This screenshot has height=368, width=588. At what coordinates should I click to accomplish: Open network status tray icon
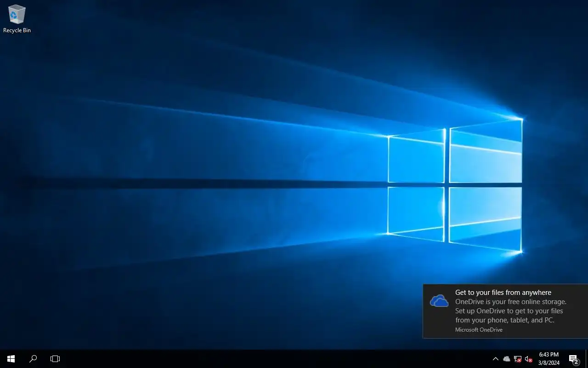[518, 359]
